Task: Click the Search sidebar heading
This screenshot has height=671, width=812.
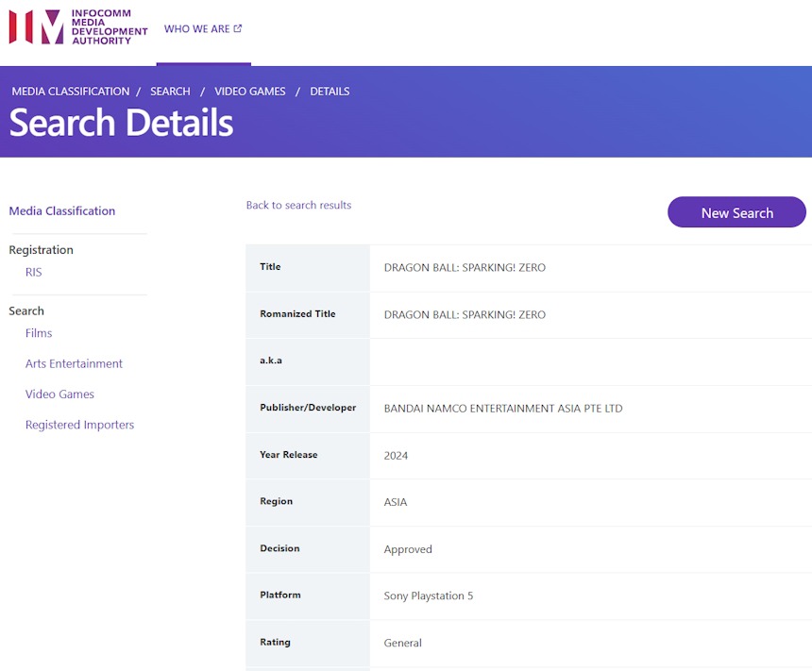Action: coord(26,310)
